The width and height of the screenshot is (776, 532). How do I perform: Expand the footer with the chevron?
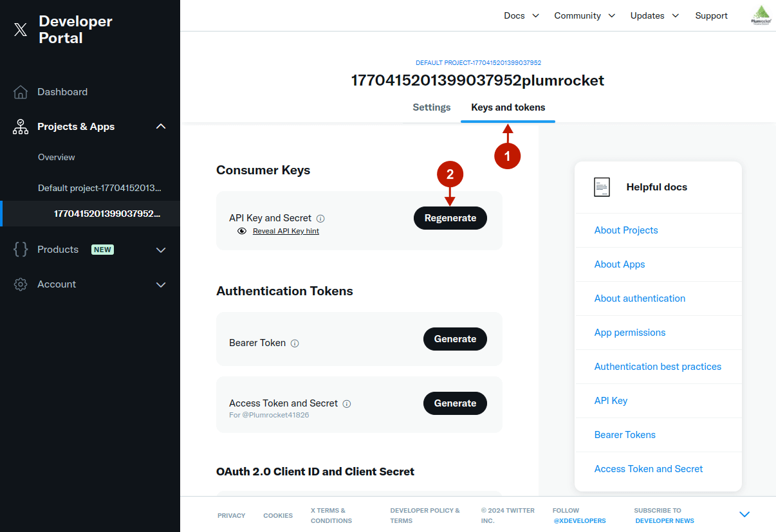[744, 515]
